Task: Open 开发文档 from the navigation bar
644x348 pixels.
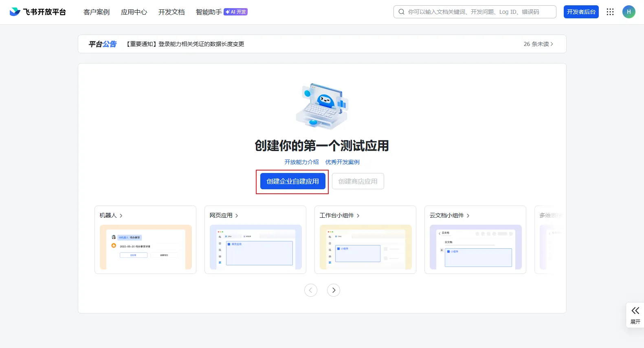Action: point(171,12)
